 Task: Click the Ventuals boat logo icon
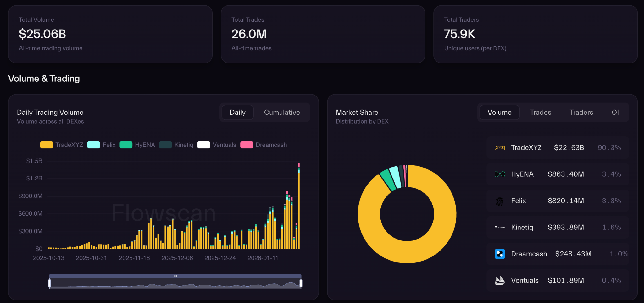coord(500,280)
